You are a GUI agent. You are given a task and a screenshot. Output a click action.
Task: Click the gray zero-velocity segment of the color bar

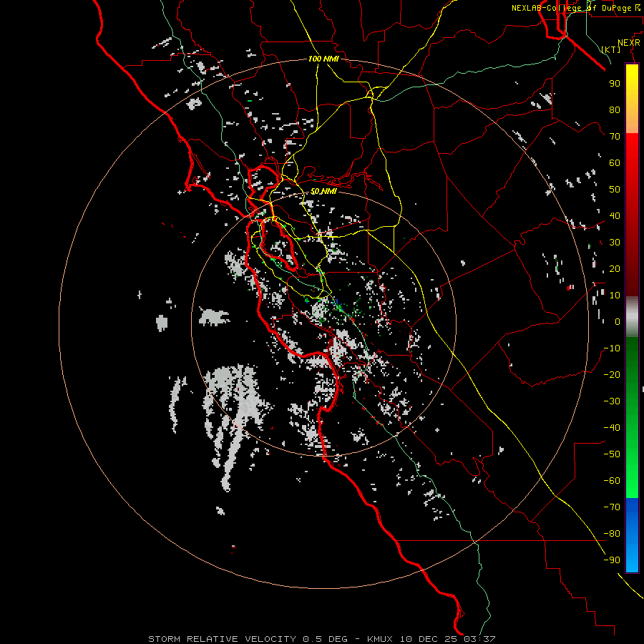(x=632, y=317)
